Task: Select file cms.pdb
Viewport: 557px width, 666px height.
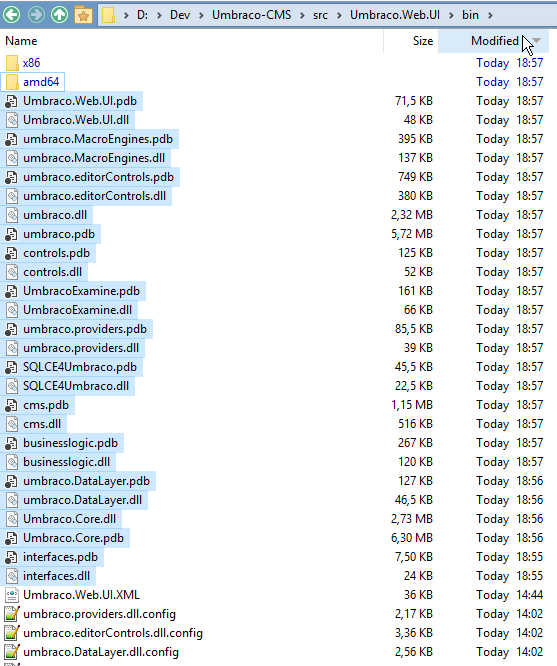Action: [46, 405]
